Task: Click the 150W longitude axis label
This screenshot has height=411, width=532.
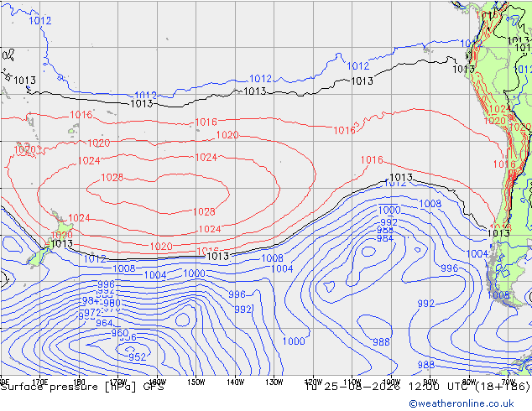Action: click(196, 382)
